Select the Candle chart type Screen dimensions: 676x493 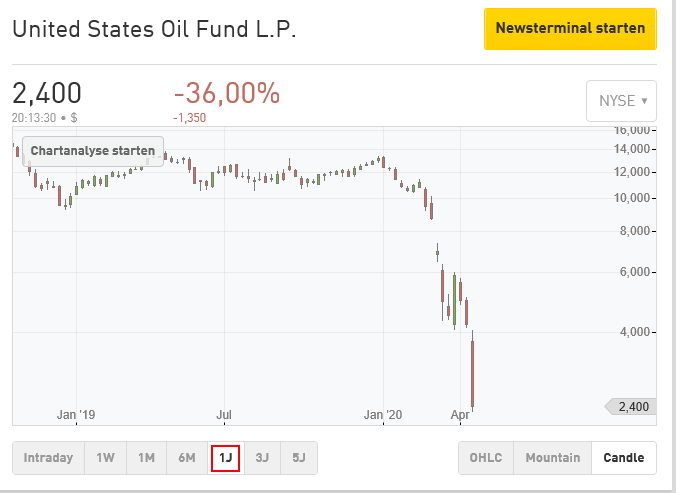click(624, 458)
